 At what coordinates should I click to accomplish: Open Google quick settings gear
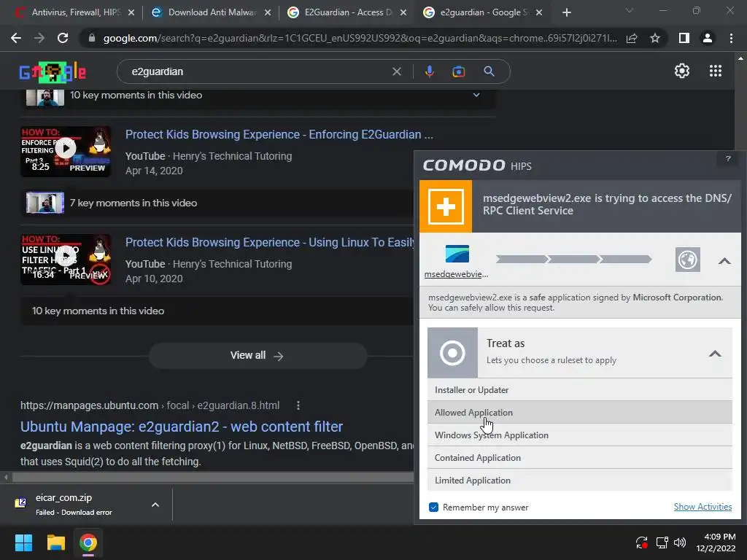pyautogui.click(x=682, y=71)
